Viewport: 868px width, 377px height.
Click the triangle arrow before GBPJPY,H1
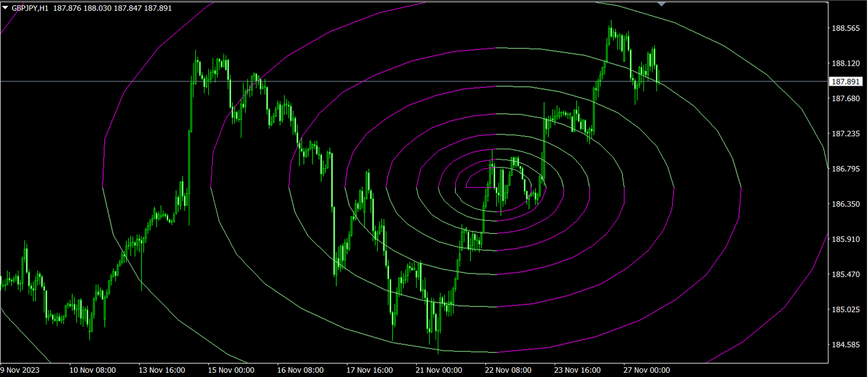[x=5, y=8]
